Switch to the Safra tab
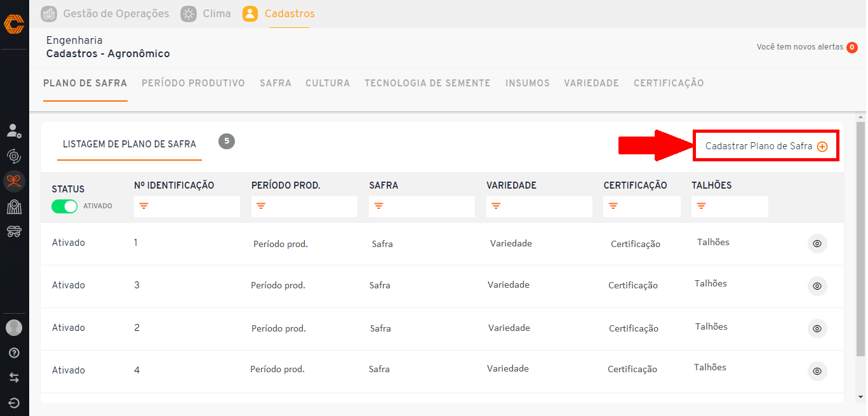 pos(276,83)
